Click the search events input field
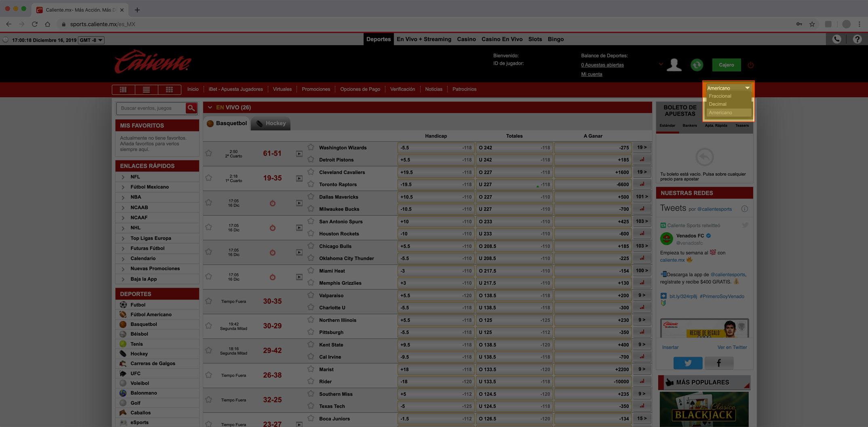The height and width of the screenshot is (427, 868). [151, 108]
